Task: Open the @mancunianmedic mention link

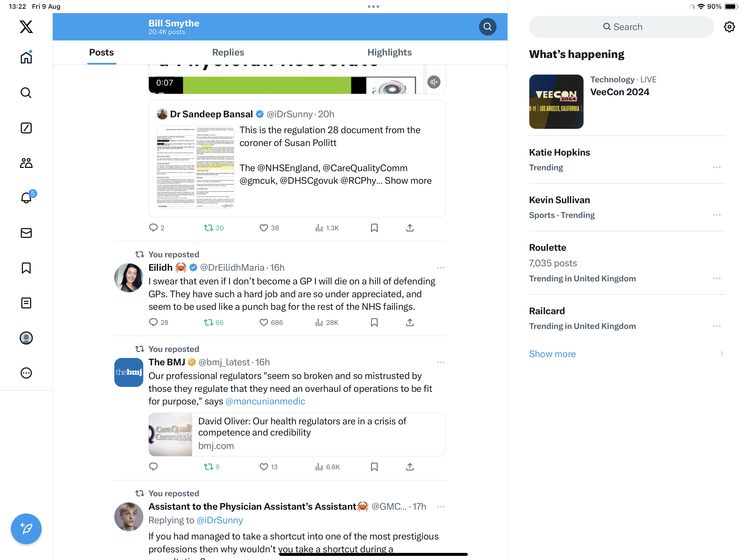Action: [x=265, y=401]
